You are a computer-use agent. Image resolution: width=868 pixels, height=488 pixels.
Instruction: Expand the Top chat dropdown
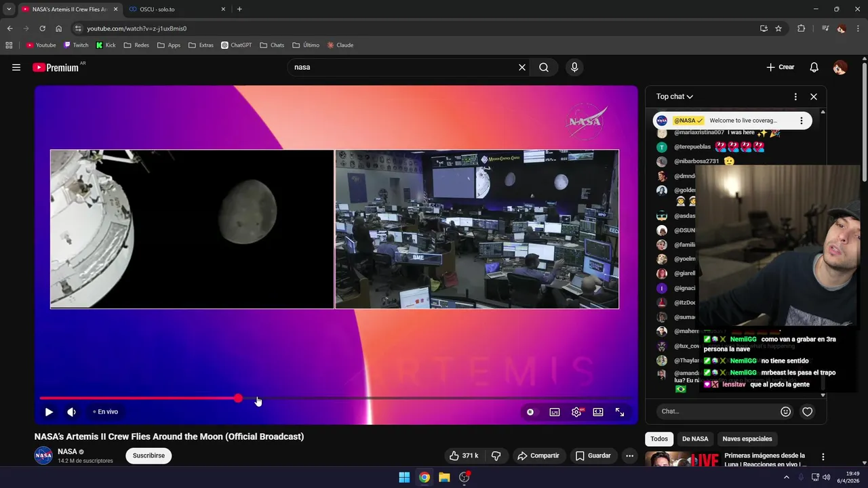675,96
